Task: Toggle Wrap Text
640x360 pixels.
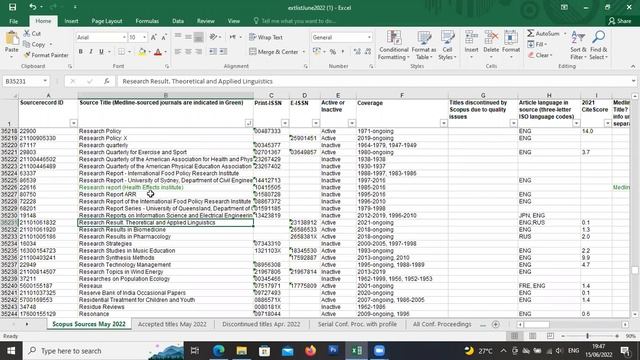Action: point(266,37)
